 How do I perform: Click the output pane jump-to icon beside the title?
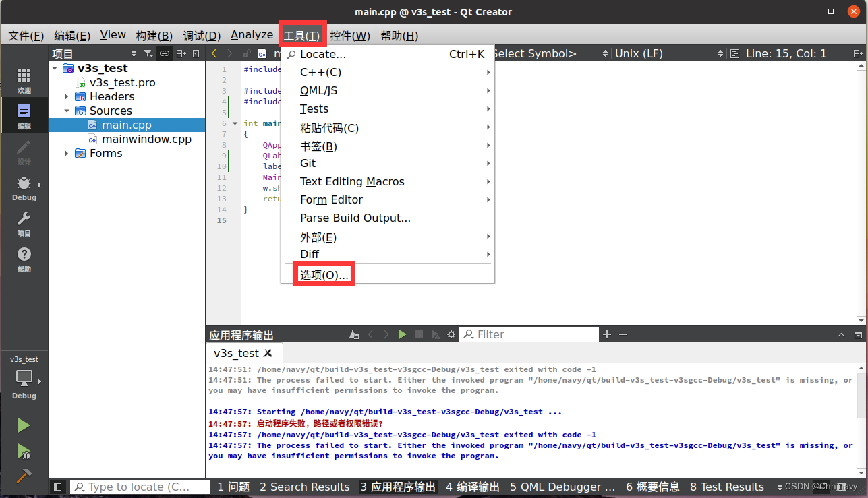(x=353, y=334)
